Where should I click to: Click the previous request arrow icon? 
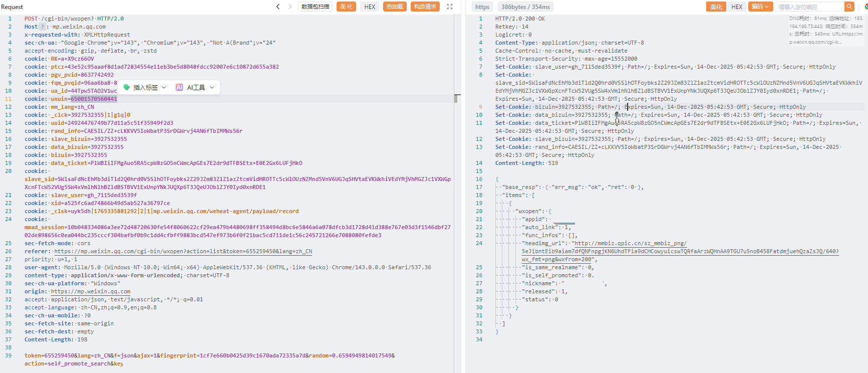click(278, 7)
